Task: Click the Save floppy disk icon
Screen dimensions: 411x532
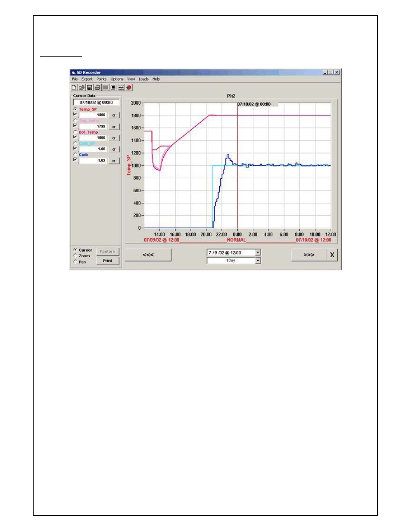Action: [90, 87]
